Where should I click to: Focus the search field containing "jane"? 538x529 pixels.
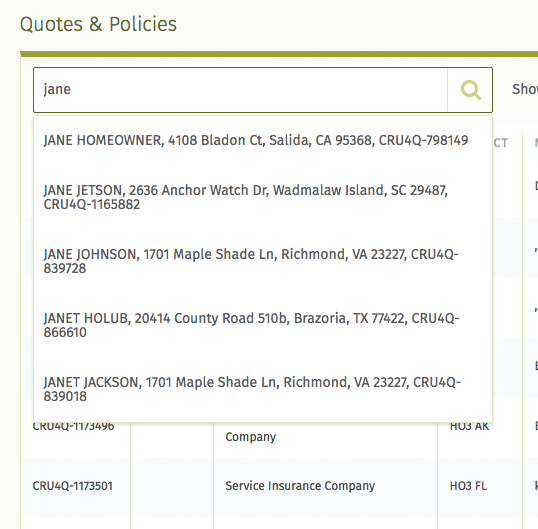(x=241, y=90)
